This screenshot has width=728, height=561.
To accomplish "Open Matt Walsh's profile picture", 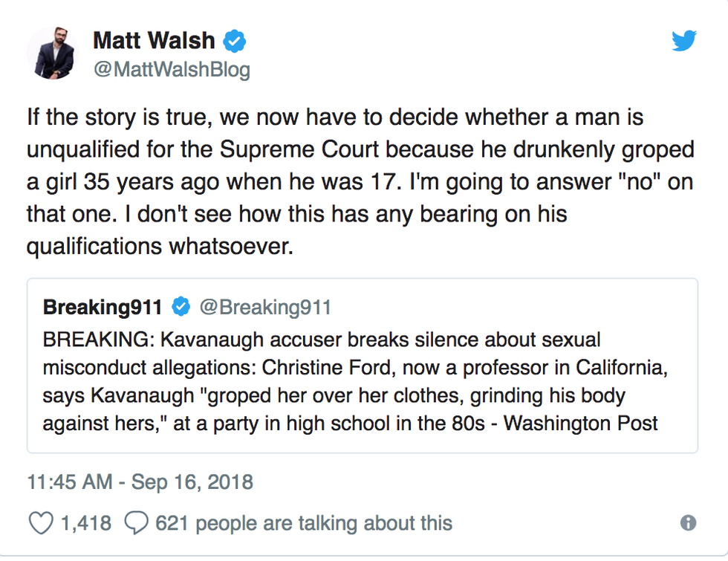I will click(53, 53).
